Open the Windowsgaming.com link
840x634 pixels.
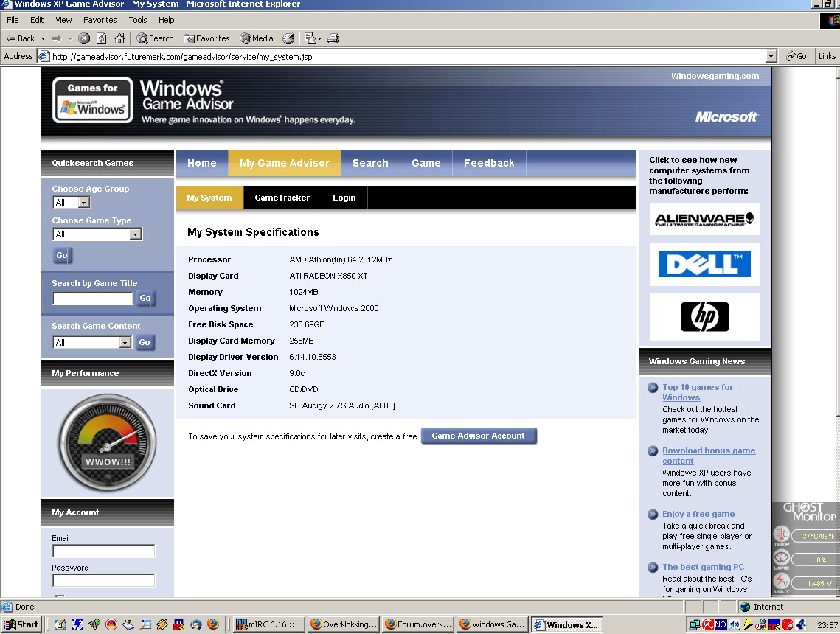pos(715,76)
